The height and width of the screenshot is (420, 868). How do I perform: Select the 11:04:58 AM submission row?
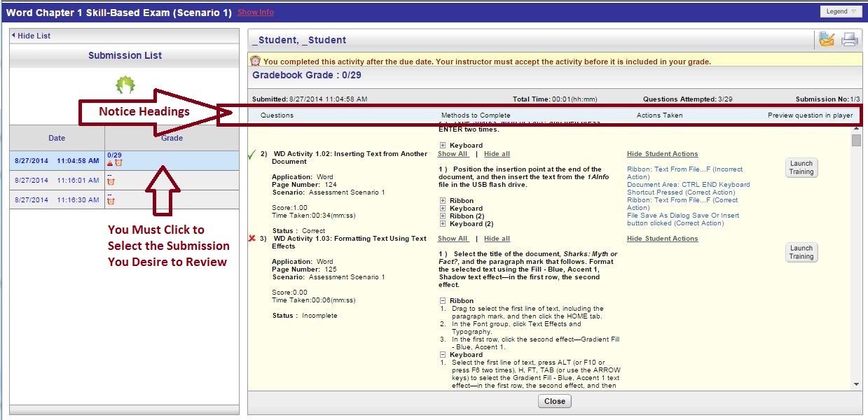tap(56, 160)
